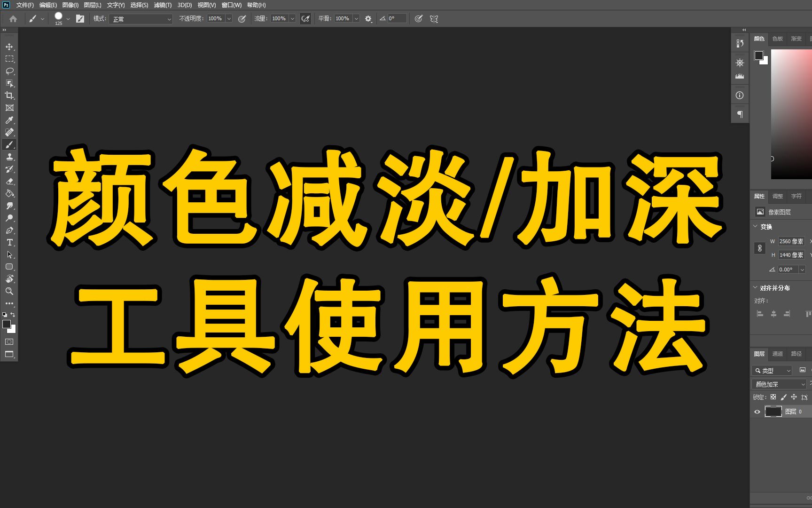This screenshot has height=508, width=812.
Task: Select the Smudge tool
Action: click(x=9, y=206)
